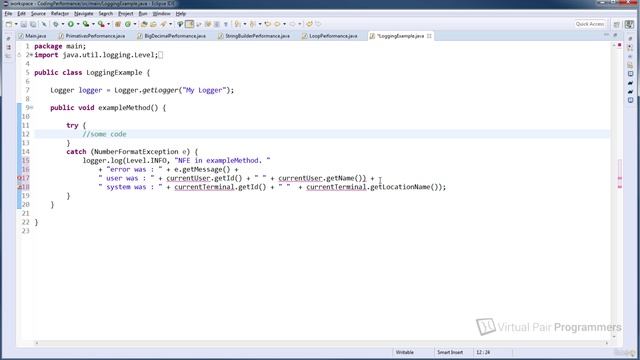Open the Source menu
The image size is (640, 360).
[x=38, y=13]
